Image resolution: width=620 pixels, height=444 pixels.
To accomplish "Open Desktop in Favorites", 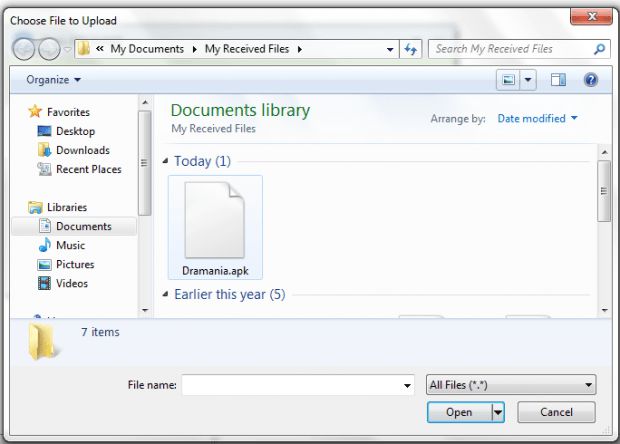I will [x=75, y=131].
